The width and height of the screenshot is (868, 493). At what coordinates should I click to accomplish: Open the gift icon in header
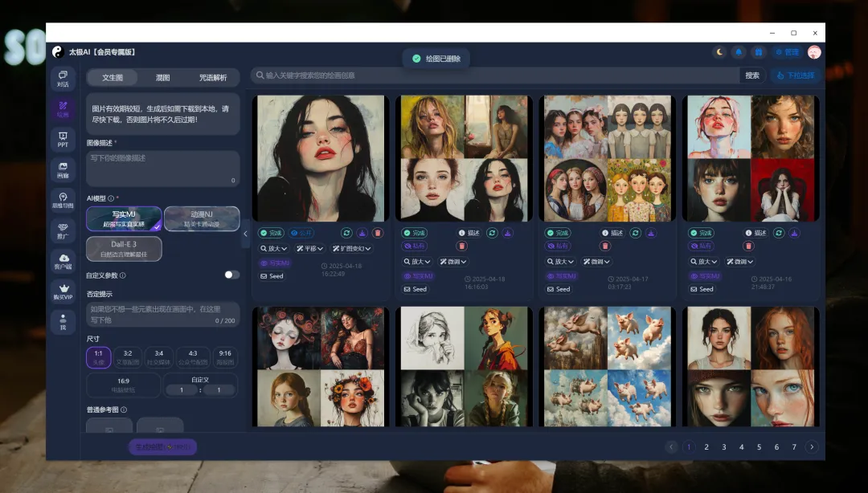pos(759,52)
